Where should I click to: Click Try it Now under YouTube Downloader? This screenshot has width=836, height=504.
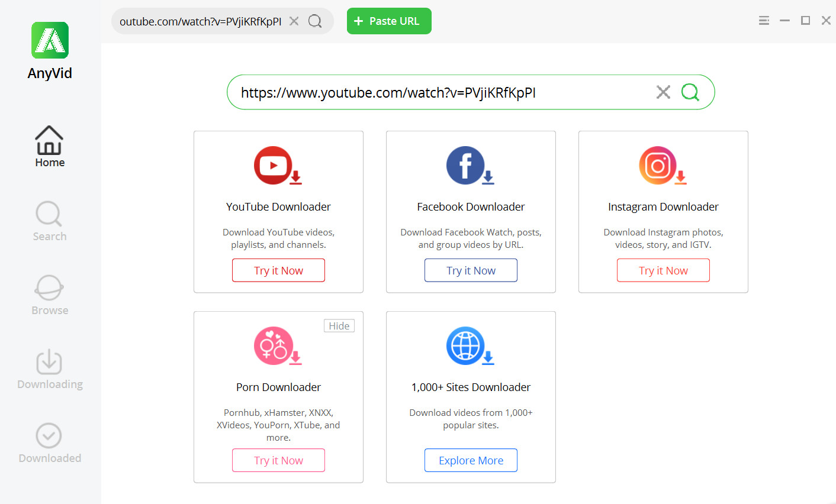[x=278, y=270]
